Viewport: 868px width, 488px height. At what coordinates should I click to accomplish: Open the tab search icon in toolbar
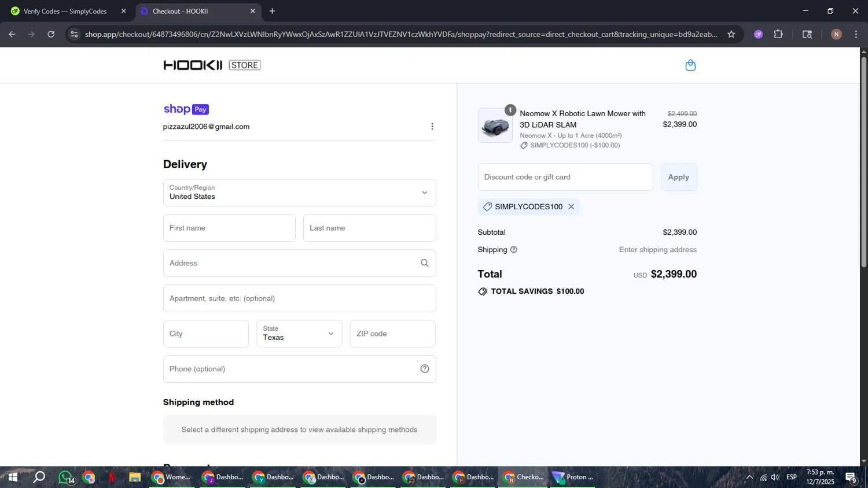click(x=807, y=34)
